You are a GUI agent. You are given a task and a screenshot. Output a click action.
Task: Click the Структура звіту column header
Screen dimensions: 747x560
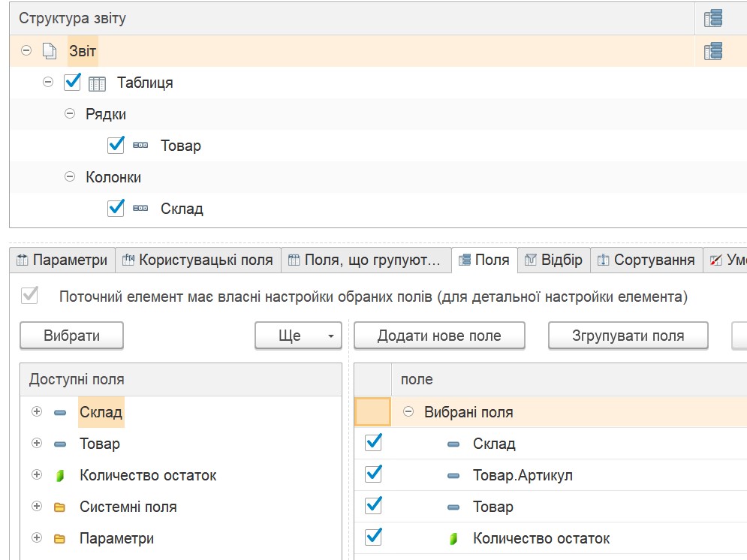352,18
